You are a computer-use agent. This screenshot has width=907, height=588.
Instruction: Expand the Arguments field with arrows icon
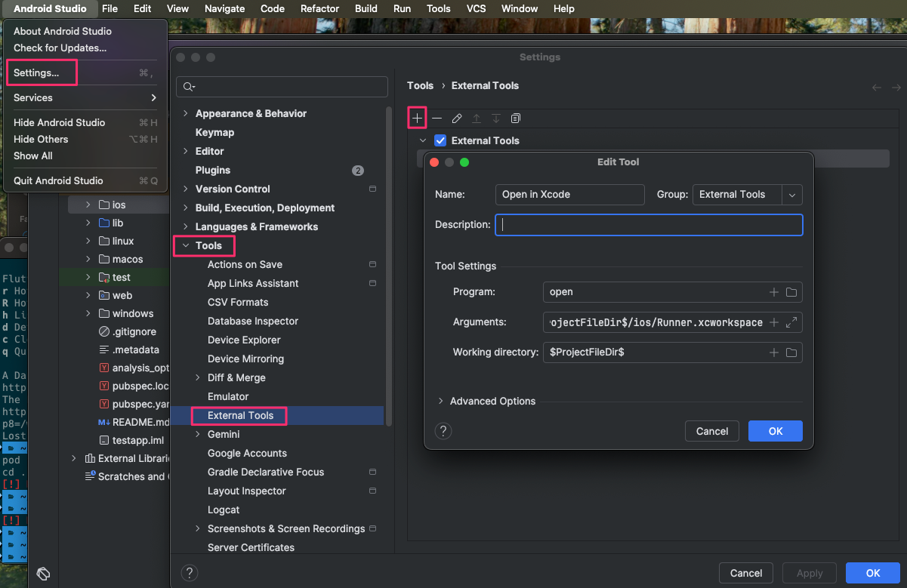(791, 322)
